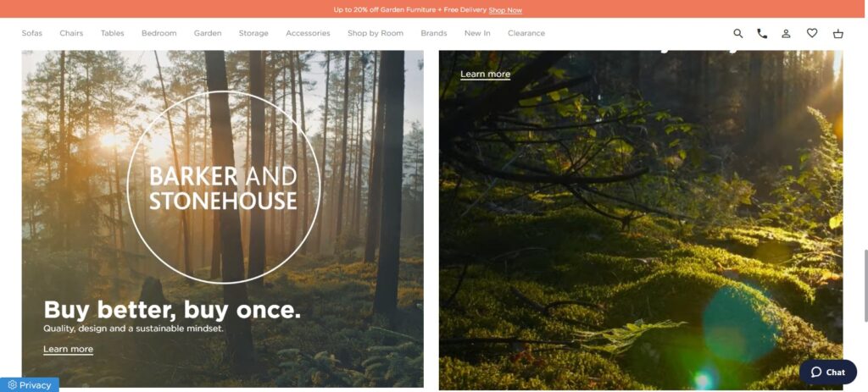Click the Barker and Stonehouse circle logo

click(224, 187)
